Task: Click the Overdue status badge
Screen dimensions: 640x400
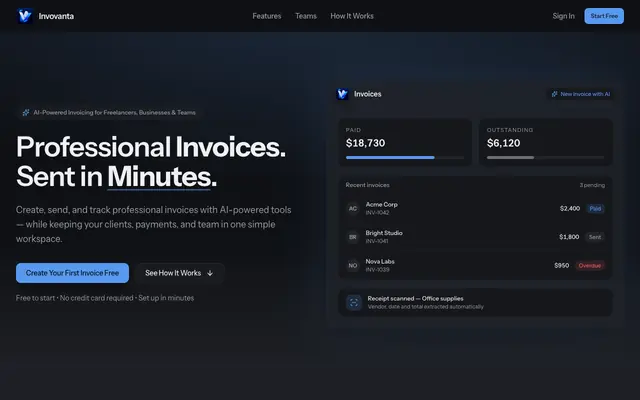Action: [x=590, y=266]
